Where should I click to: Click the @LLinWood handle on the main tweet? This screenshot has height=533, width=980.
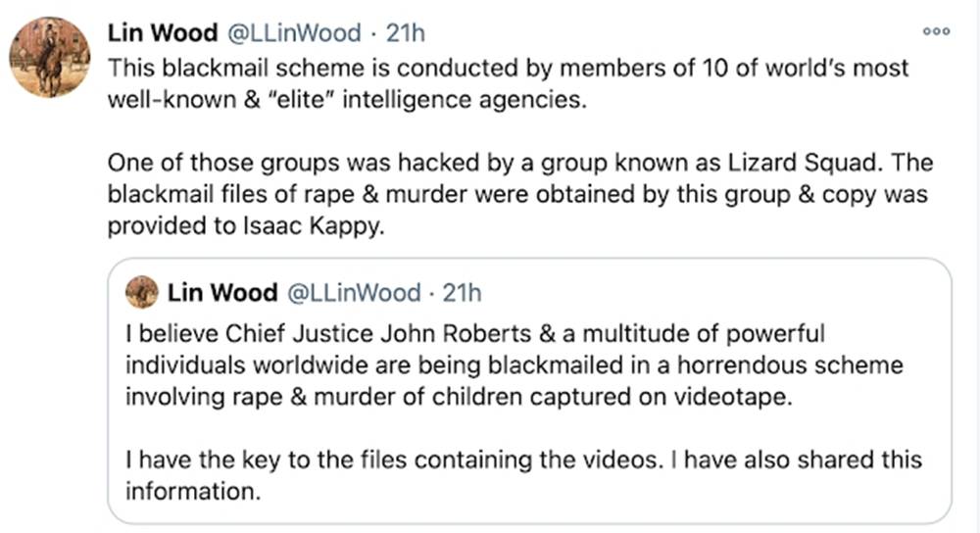pos(293,32)
